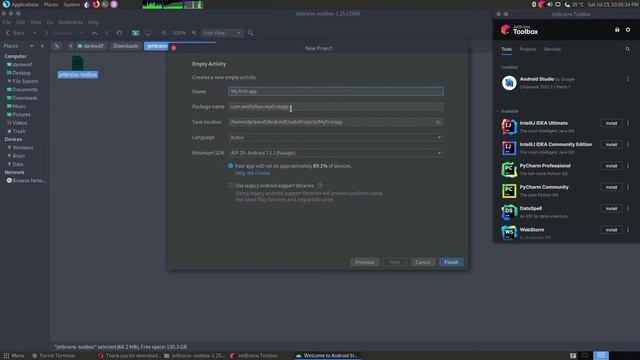This screenshot has width=640, height=360.
Task: Click the Cancel button in New Project
Action: click(423, 262)
